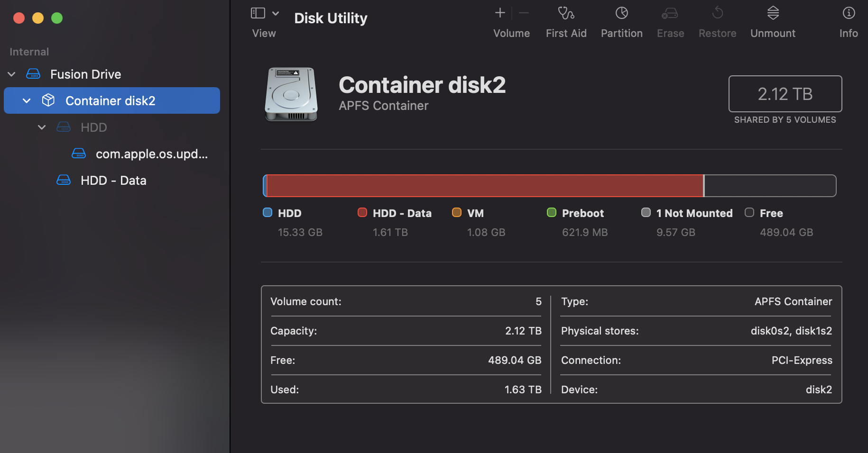Viewport: 868px width, 453px height.
Task: Click the Volume count value 5
Action: 538,301
